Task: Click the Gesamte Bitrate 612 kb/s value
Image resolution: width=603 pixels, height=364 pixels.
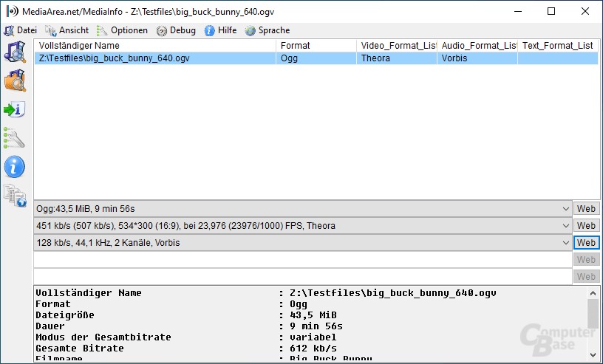Action: [313, 348]
